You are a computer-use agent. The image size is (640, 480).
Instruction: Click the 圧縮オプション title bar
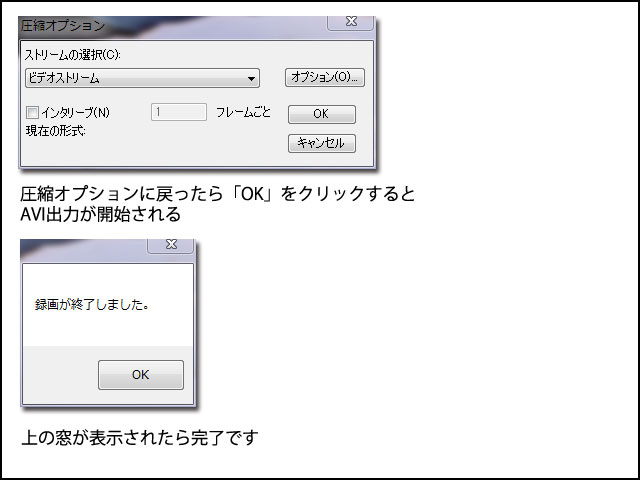pyautogui.click(x=171, y=27)
